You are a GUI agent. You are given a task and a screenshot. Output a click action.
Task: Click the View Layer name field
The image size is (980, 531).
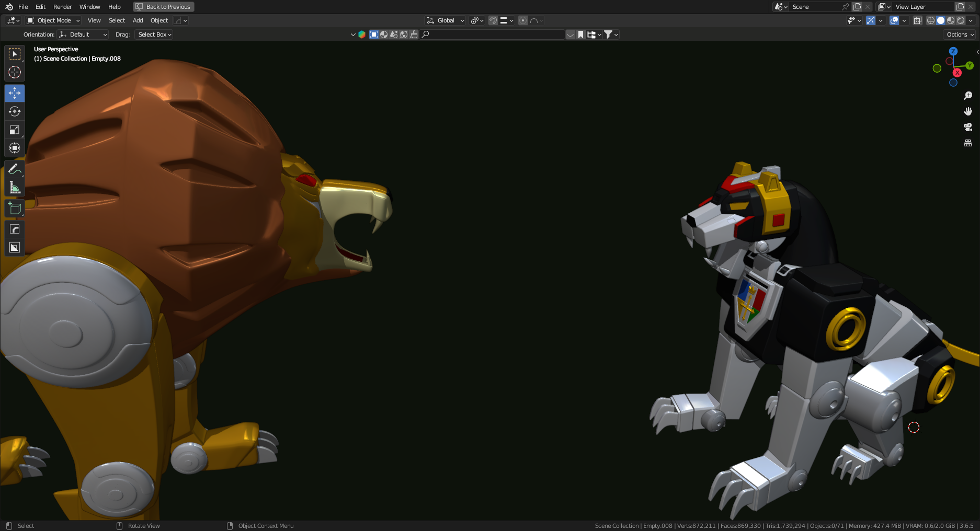(924, 7)
